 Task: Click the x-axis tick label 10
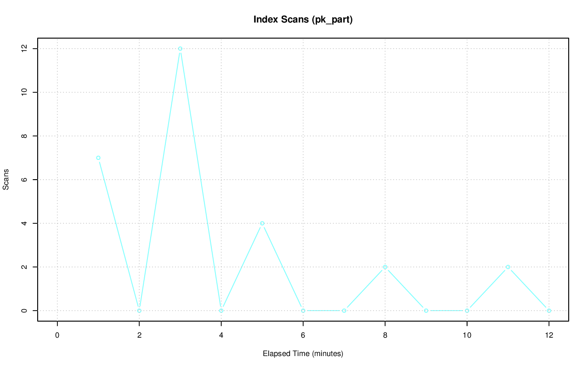pyautogui.click(x=467, y=335)
